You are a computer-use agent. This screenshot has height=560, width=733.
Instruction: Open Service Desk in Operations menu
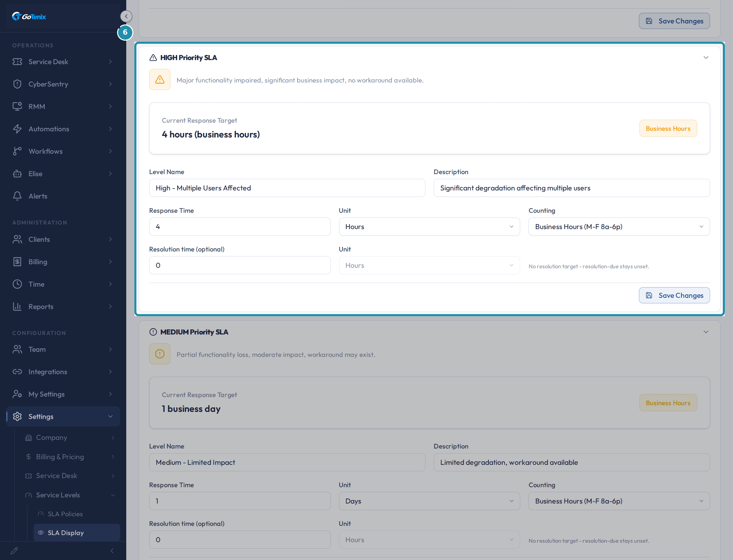click(63, 62)
